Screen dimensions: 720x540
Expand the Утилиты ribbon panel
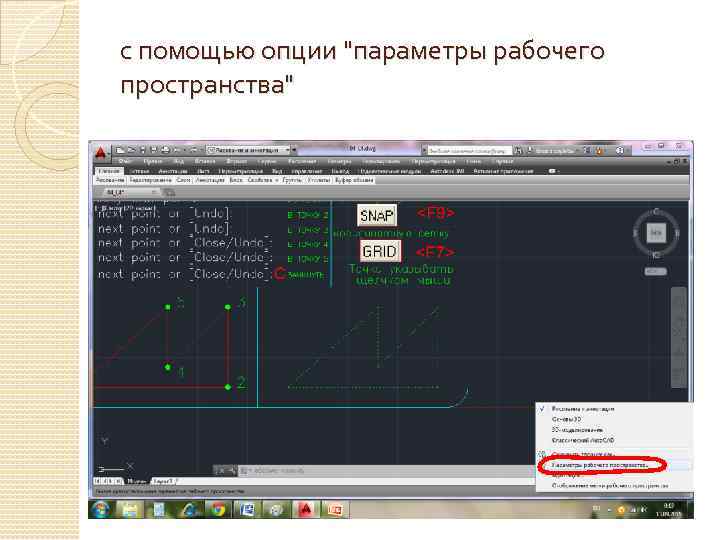click(x=318, y=180)
